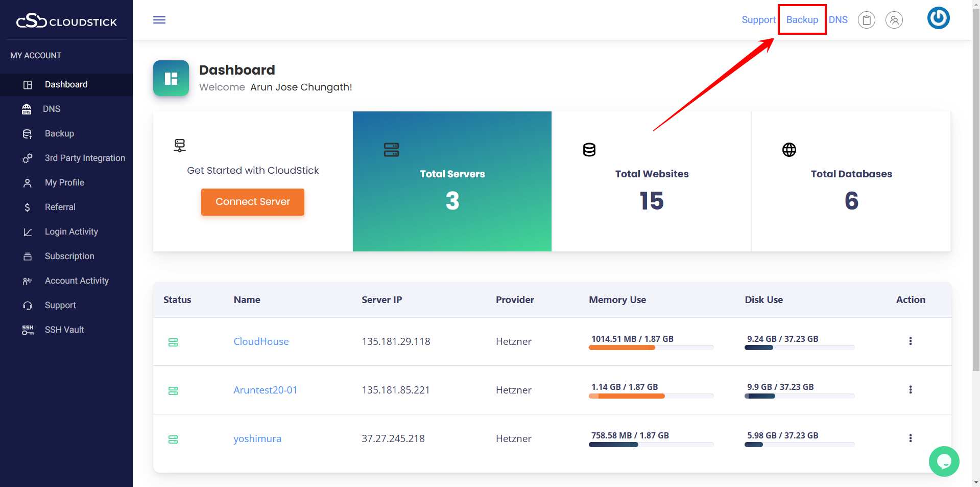Open the Backup link in top bar
The image size is (980, 487).
point(802,20)
